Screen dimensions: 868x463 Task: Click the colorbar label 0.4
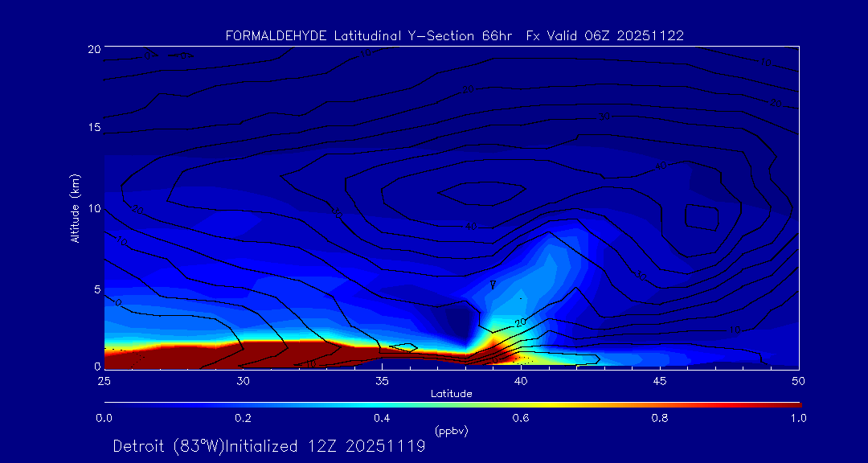click(382, 418)
